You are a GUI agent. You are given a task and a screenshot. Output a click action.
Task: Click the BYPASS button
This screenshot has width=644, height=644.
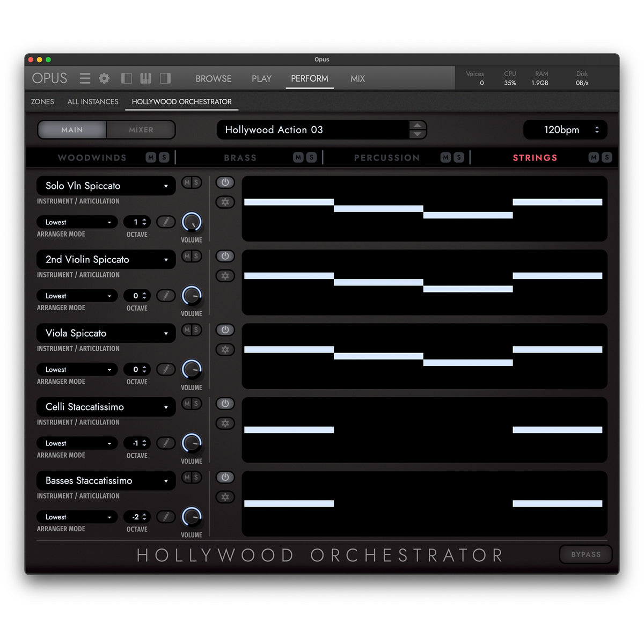586,554
